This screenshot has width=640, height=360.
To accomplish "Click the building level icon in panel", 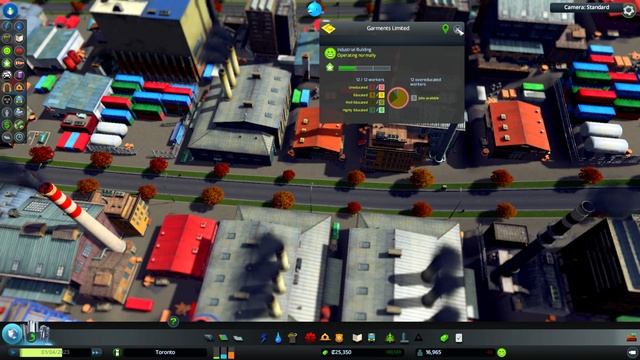I will click(x=330, y=68).
